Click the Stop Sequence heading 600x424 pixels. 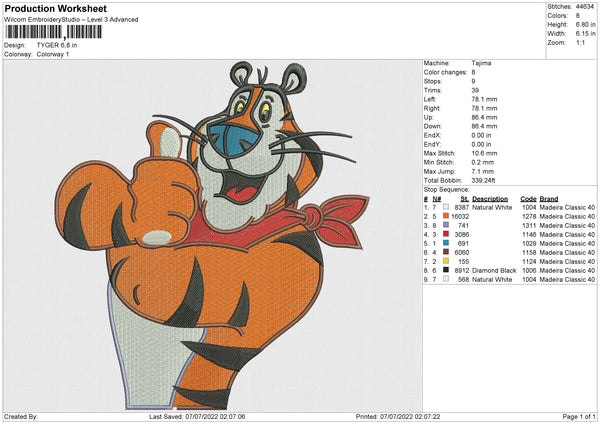point(446,189)
